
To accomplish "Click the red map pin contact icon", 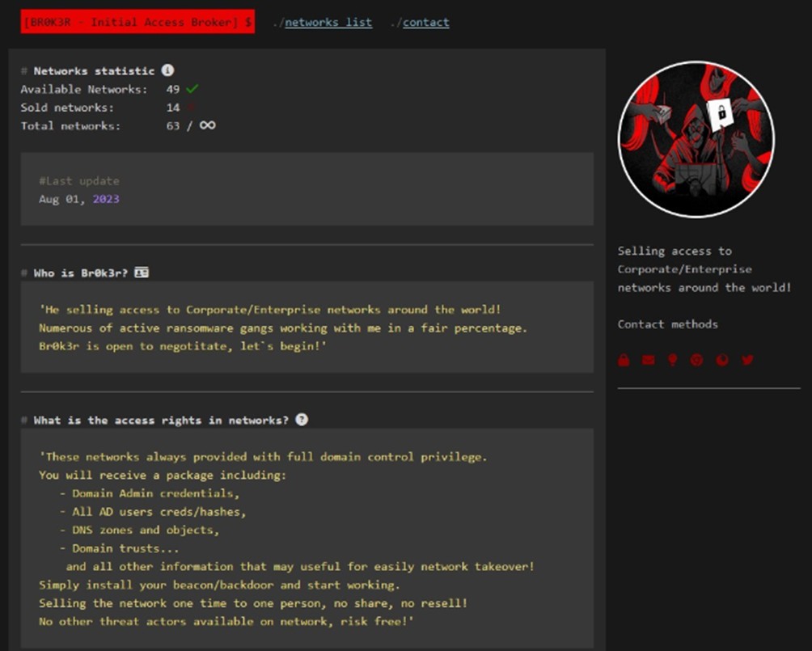I will click(x=672, y=360).
